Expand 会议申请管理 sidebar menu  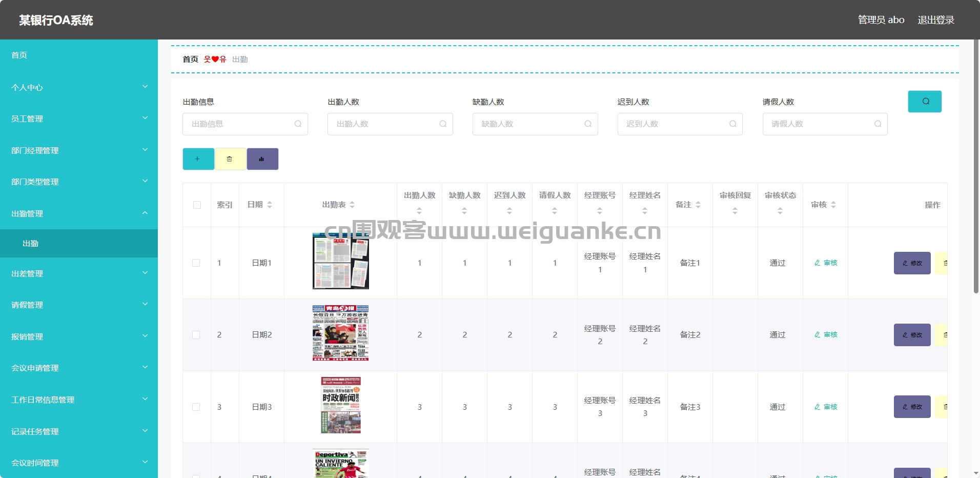79,368
